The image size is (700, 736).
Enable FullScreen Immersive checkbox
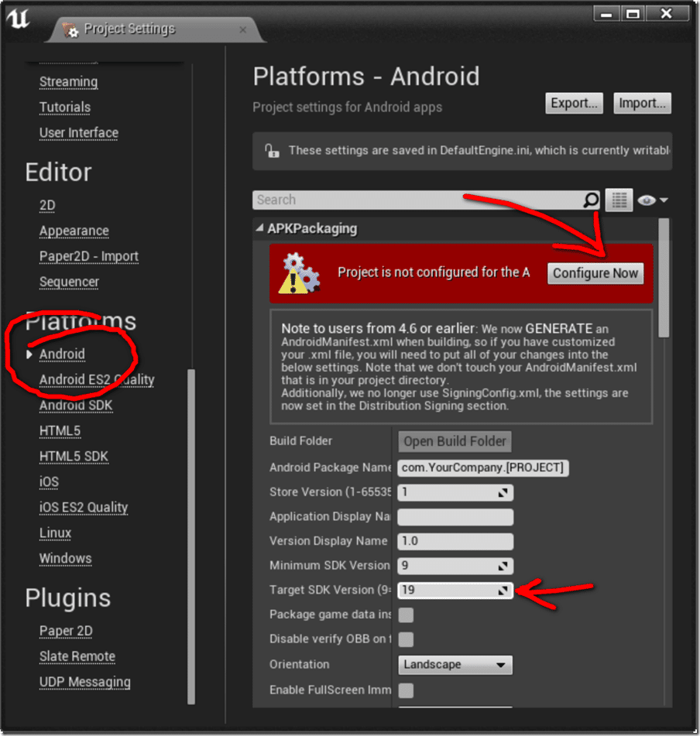tap(406, 690)
